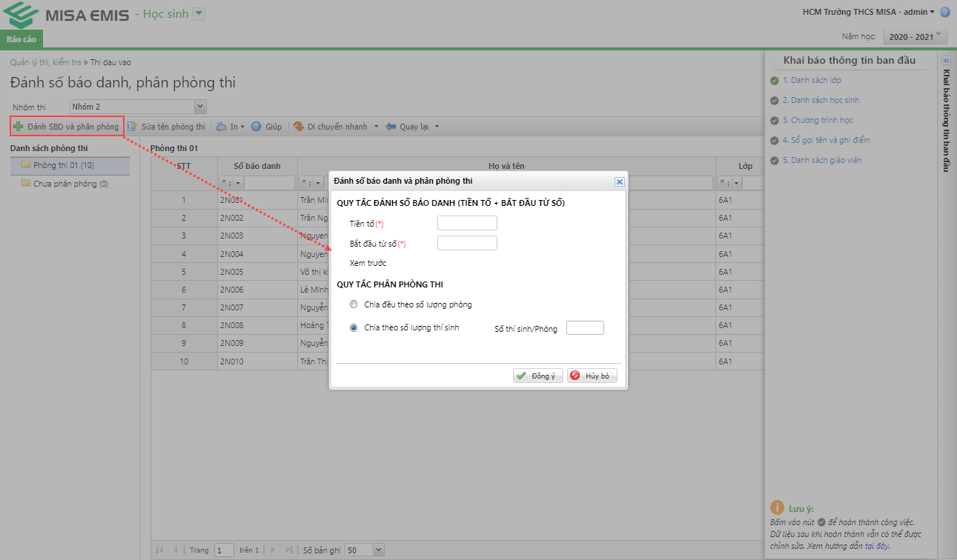Open the Quản lý thi, kiểm tra breadcrumb link
Screen dimensions: 957x560
click(45, 62)
